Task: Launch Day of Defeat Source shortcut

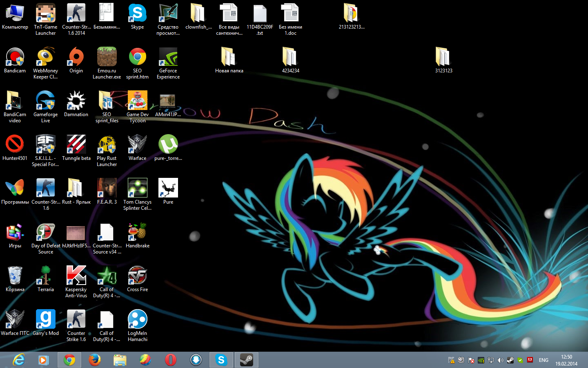Action: 45,238
